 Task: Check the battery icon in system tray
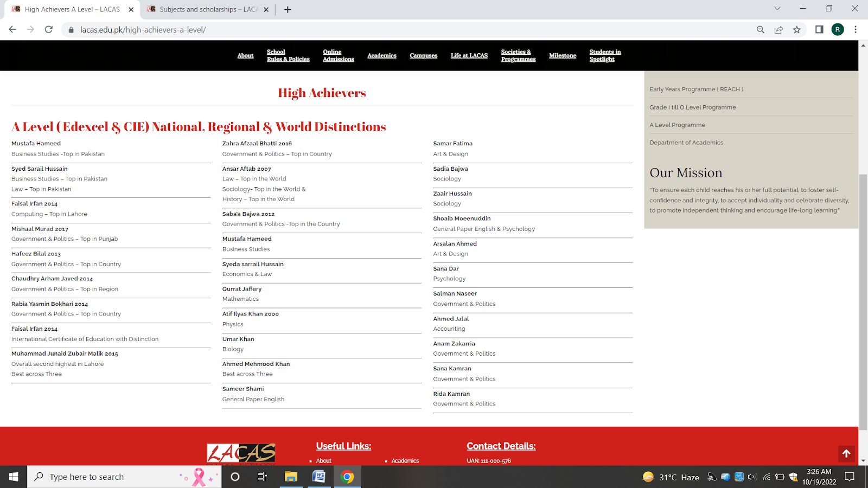click(780, 477)
